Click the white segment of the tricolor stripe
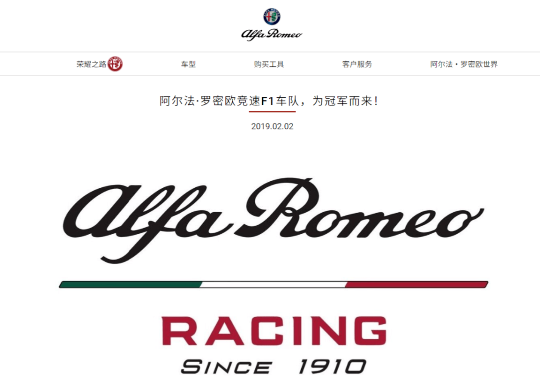 273,284
